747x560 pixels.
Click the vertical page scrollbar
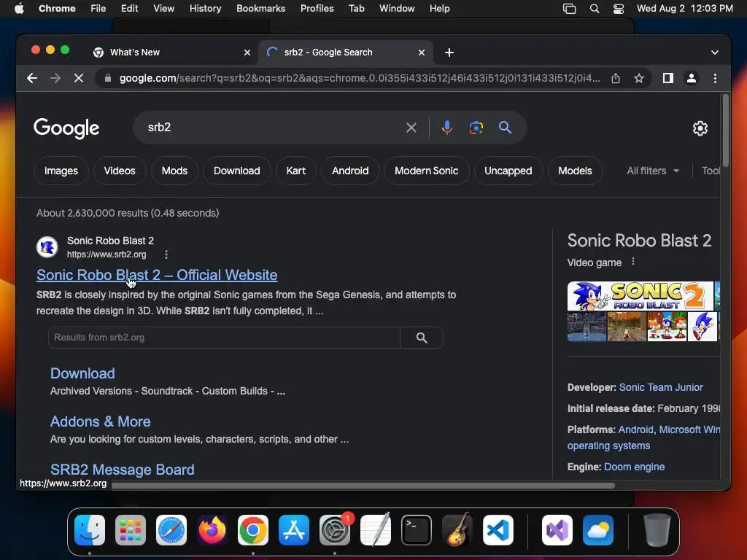[726, 131]
